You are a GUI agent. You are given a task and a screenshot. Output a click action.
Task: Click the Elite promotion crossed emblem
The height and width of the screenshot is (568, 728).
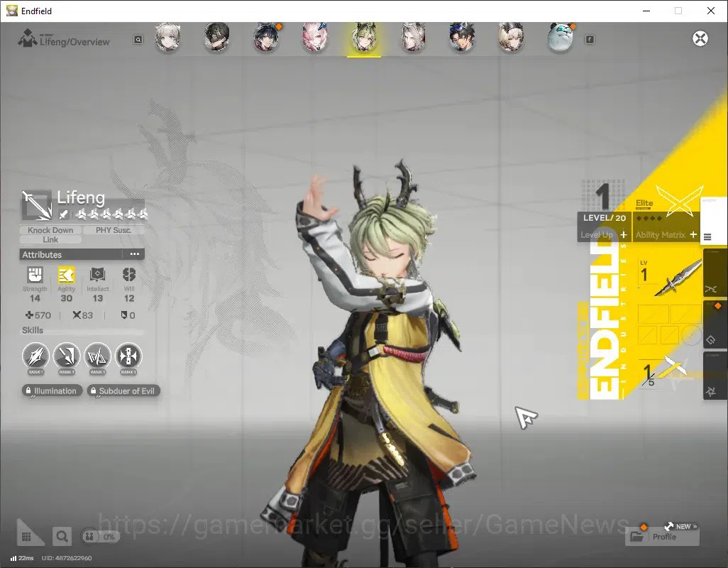[x=680, y=201]
